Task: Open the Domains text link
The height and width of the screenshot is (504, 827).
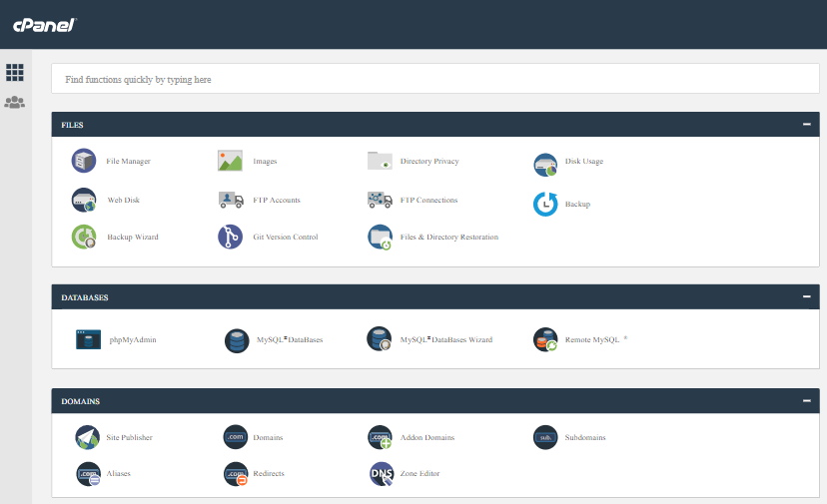Action: tap(268, 437)
